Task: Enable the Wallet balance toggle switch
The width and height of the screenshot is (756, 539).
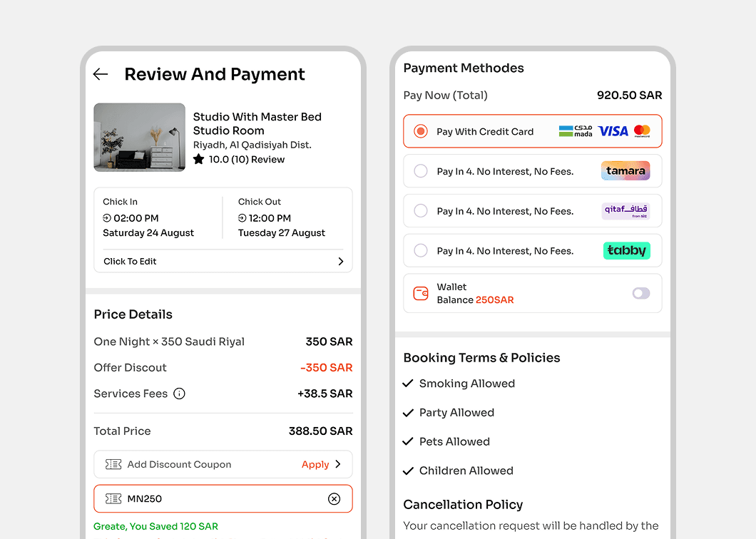Action: coord(640,294)
